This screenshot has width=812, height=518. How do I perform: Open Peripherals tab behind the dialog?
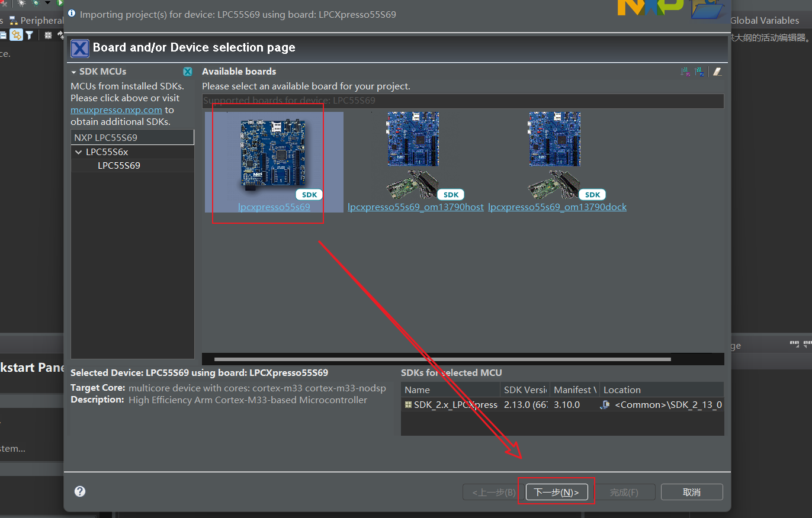pyautogui.click(x=36, y=20)
